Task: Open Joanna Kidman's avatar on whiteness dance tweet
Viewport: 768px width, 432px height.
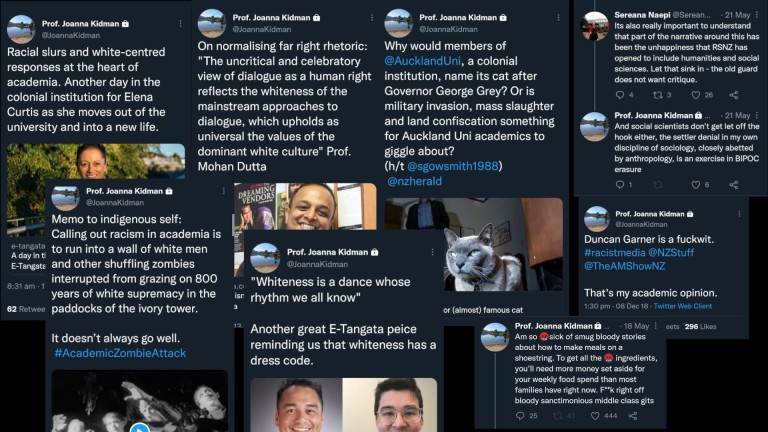Action: pos(265,258)
